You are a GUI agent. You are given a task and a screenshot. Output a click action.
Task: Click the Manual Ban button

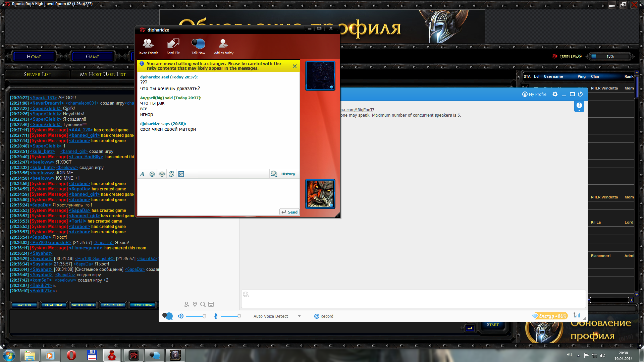click(113, 305)
